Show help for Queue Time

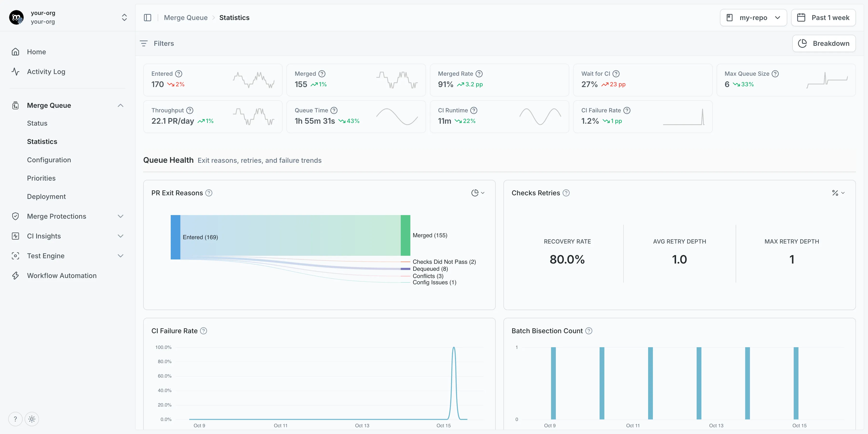tap(334, 110)
